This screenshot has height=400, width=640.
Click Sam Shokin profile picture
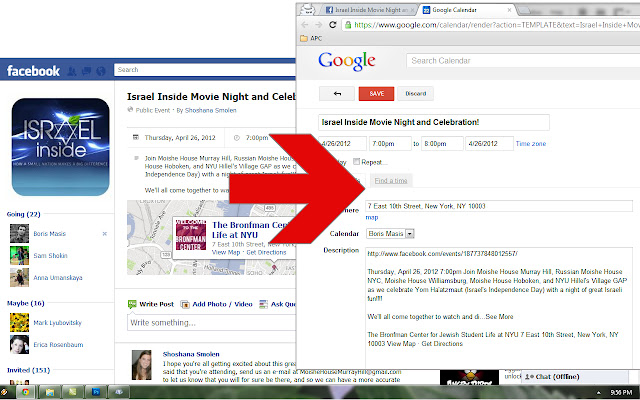coord(19,256)
